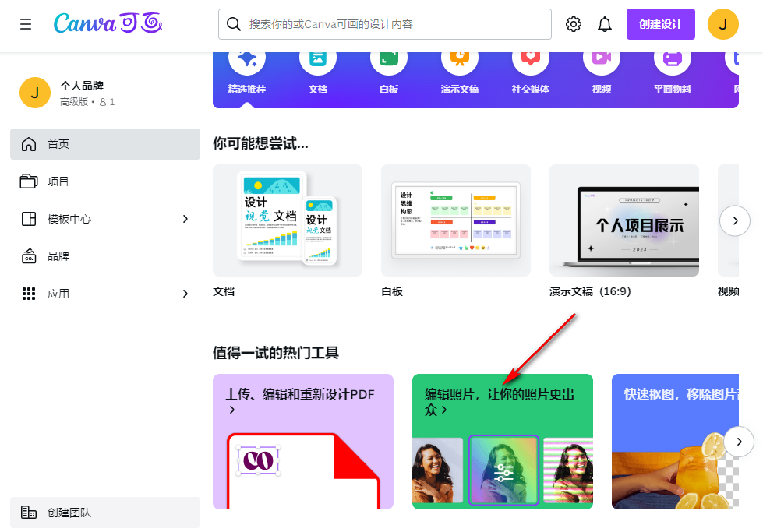Click the Canva 可画 logo

(108, 23)
